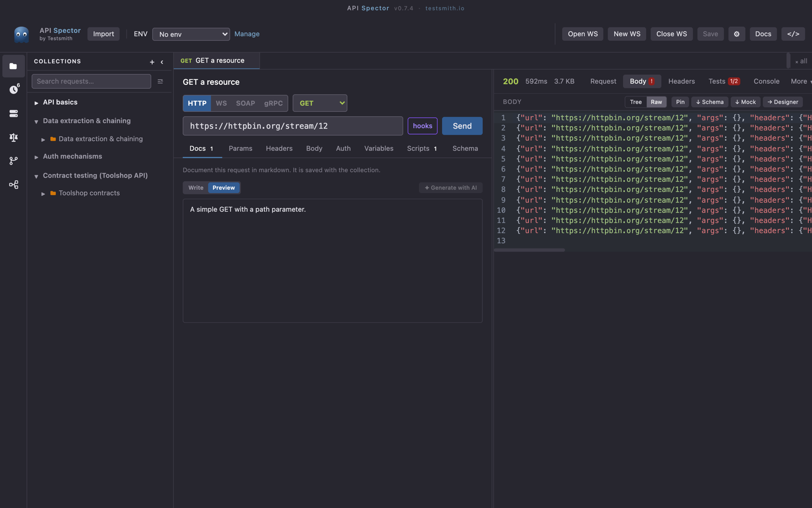
Task: Switch to response Headers tab
Action: [682, 81]
